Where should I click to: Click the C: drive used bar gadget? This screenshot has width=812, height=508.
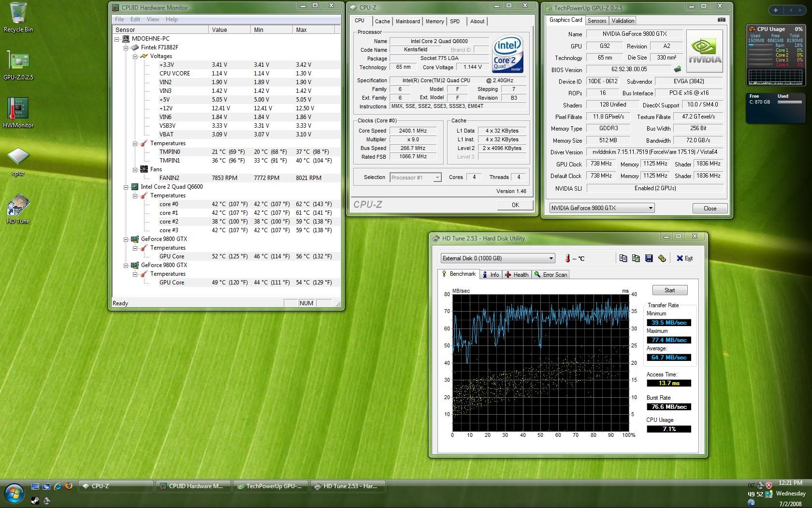(x=789, y=102)
